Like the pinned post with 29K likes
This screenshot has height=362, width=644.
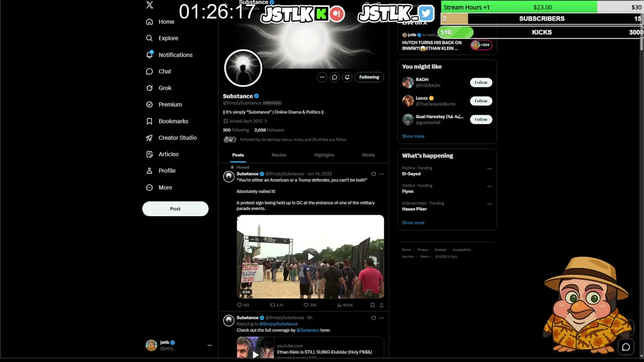tap(310, 305)
